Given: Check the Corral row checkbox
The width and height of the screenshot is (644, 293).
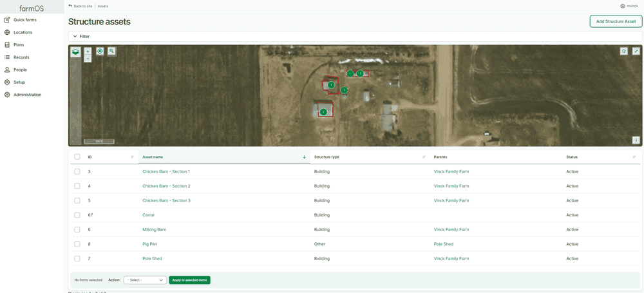Looking at the screenshot, I should point(77,215).
